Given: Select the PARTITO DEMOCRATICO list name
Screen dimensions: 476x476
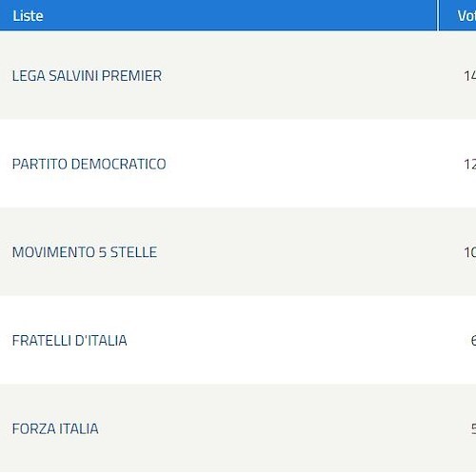Looking at the screenshot, I should 89,164.
